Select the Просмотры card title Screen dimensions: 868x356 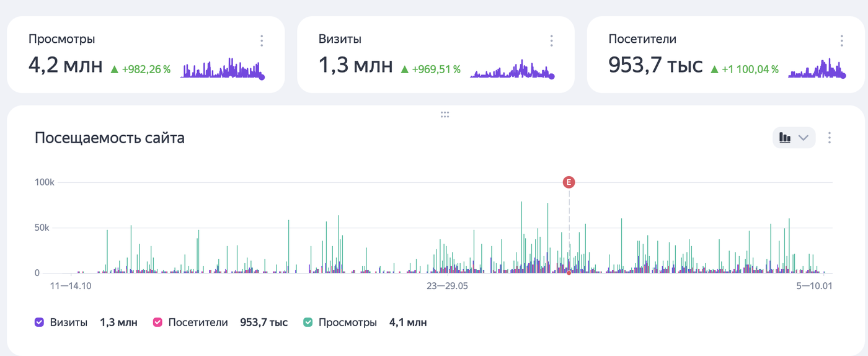click(x=62, y=39)
